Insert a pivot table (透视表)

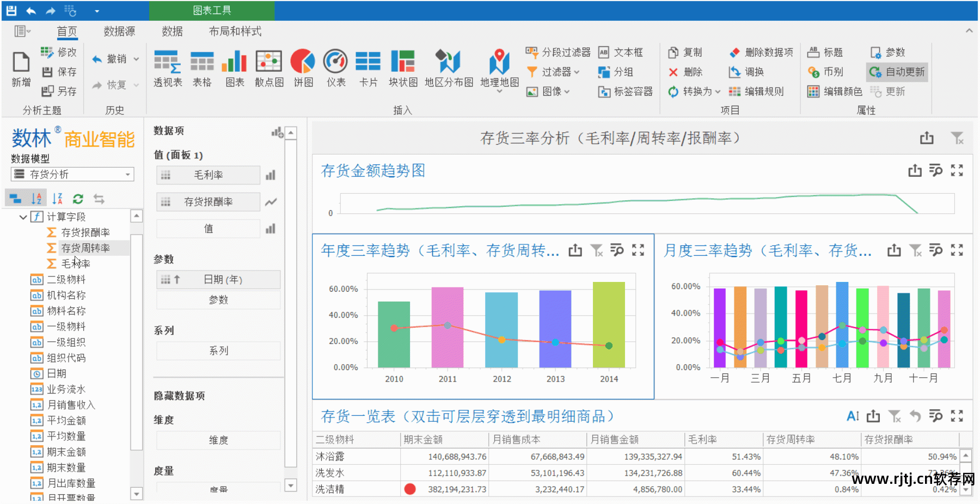click(167, 68)
